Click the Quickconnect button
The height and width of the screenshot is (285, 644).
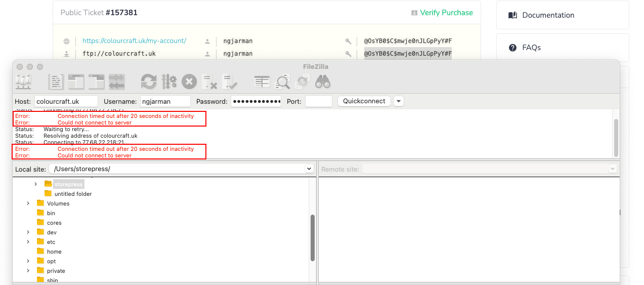pos(364,101)
